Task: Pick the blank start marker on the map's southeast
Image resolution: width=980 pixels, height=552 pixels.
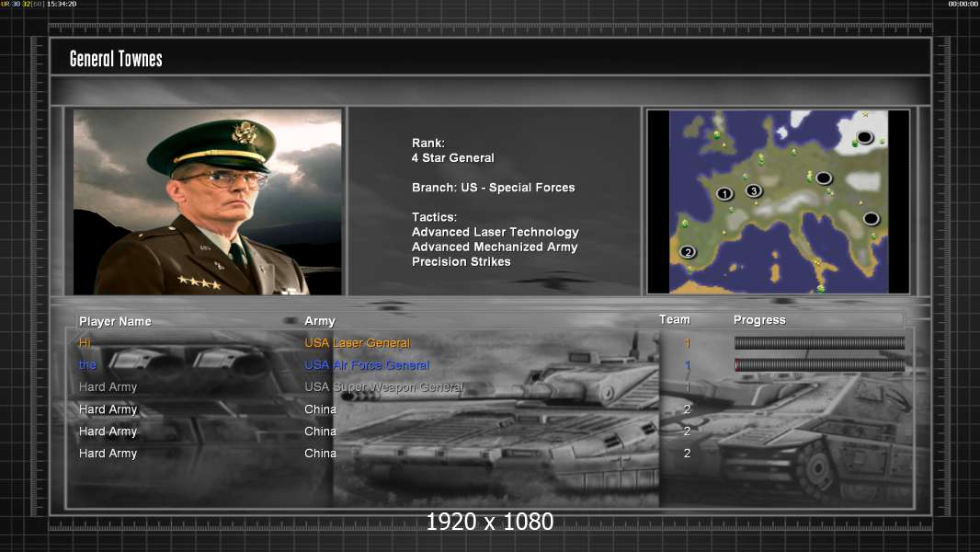Action: 871,219
